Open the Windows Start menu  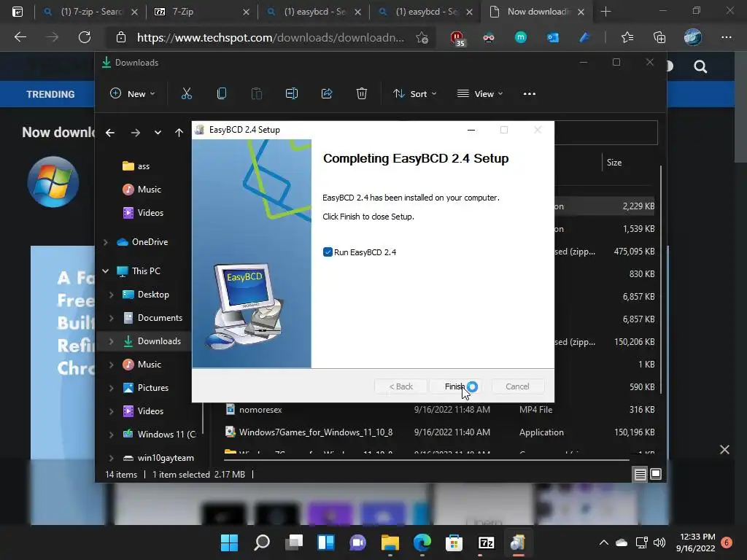pos(229,542)
